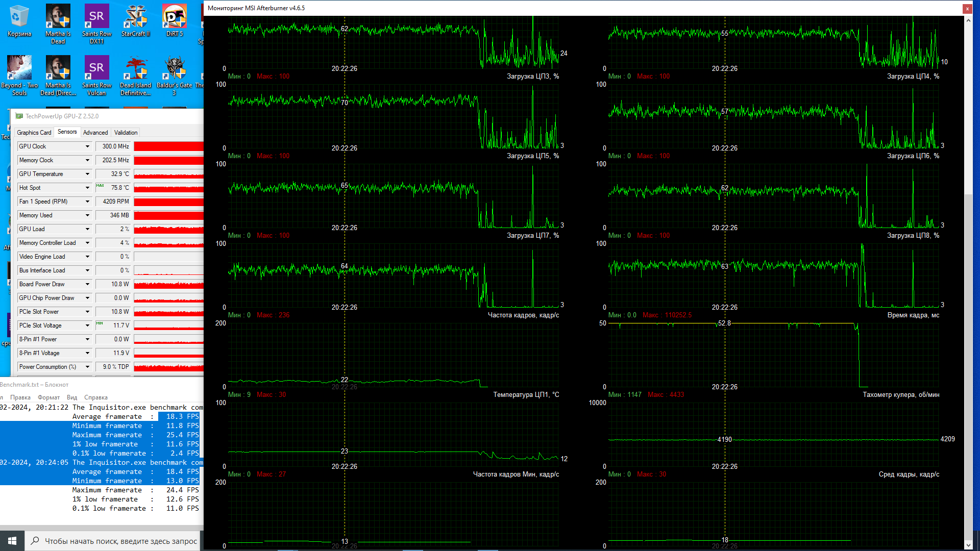Viewport: 980px width, 551px height.
Task: Expand the Hot Spot sensor dropdown
Action: coord(87,188)
